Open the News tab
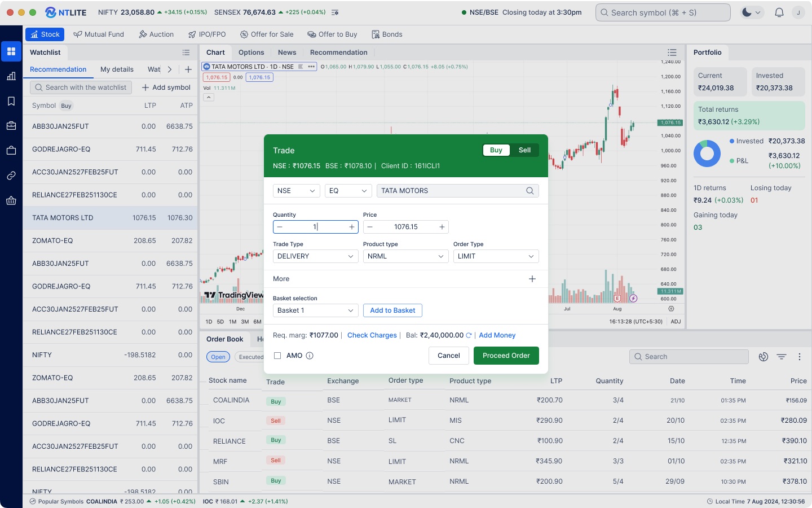812x508 pixels. tap(287, 52)
